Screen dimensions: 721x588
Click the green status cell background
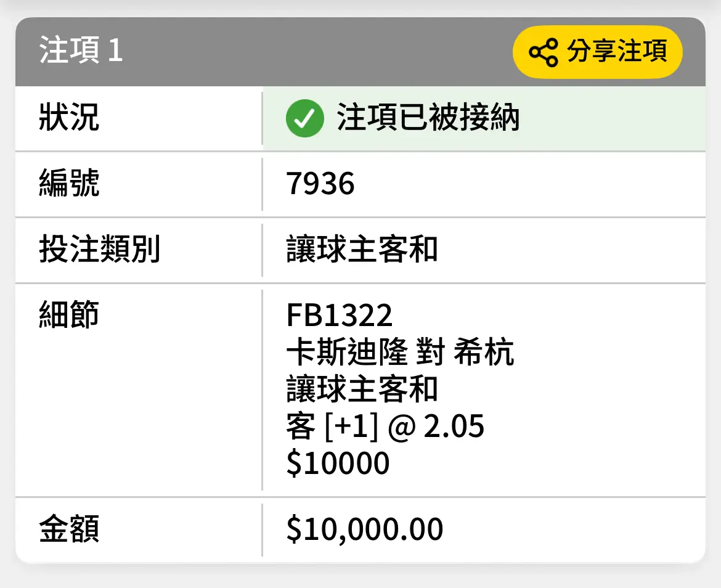click(x=484, y=118)
